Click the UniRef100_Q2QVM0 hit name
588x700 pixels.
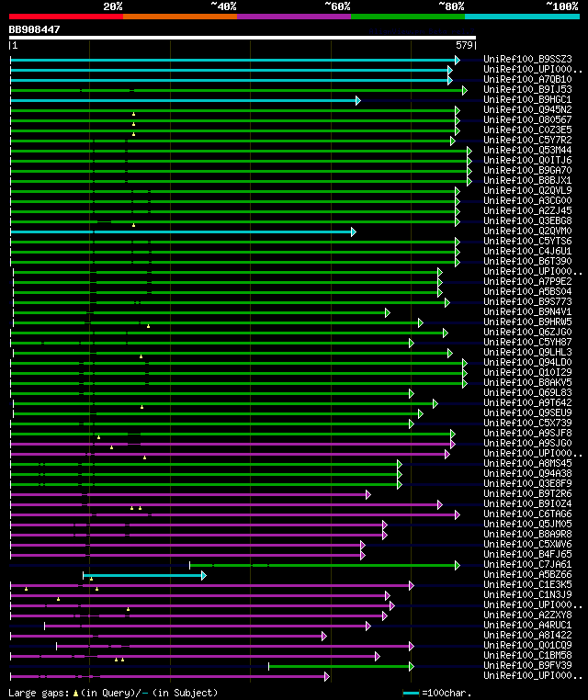527,231
